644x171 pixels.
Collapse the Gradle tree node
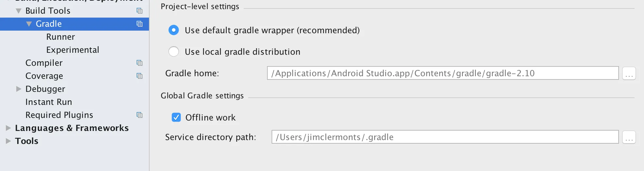point(29,24)
